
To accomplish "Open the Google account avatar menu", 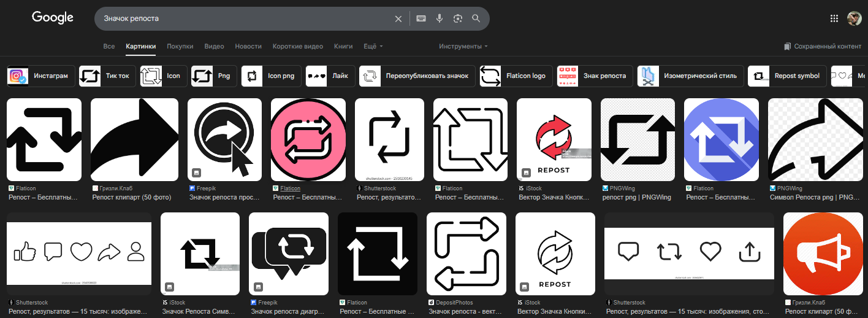I will point(854,18).
